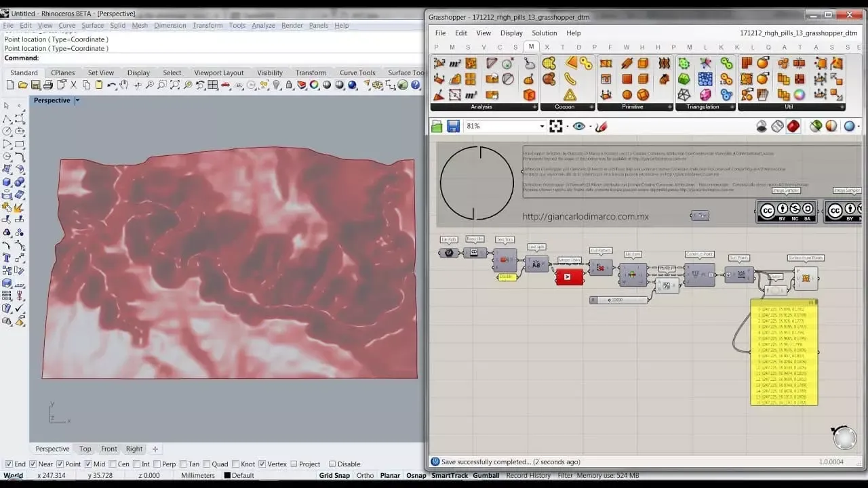Toggle Planar in the status bar
The image size is (868, 488).
pyautogui.click(x=390, y=475)
